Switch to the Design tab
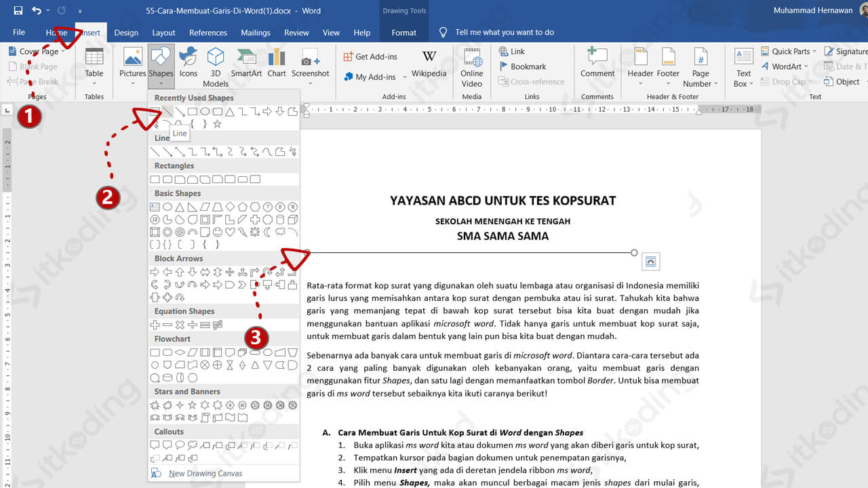The height and width of the screenshot is (488, 868). [126, 33]
